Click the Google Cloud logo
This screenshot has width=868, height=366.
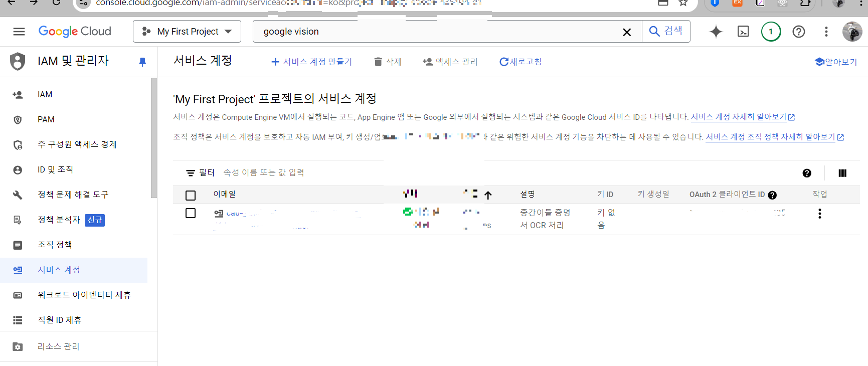click(x=75, y=32)
